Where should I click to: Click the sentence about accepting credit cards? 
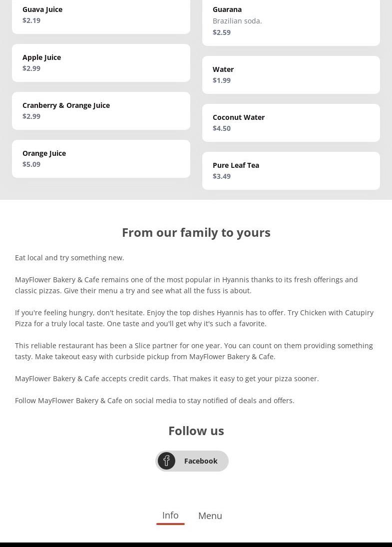click(x=167, y=379)
